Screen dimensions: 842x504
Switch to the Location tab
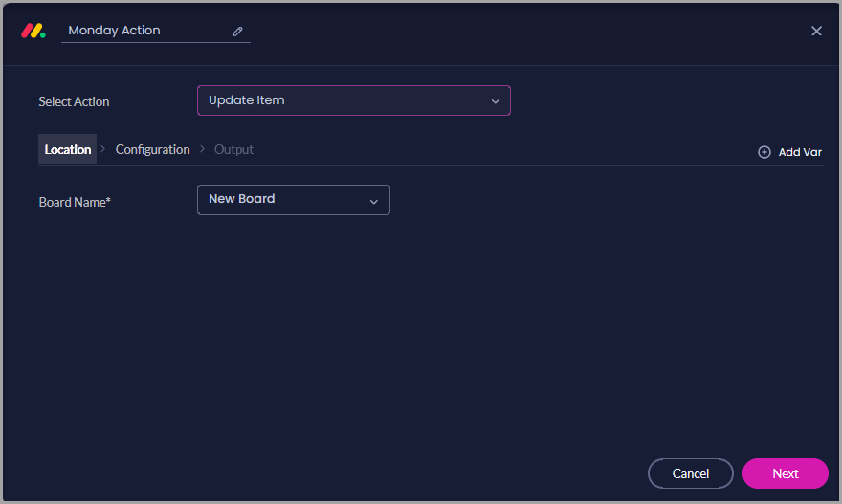click(68, 149)
